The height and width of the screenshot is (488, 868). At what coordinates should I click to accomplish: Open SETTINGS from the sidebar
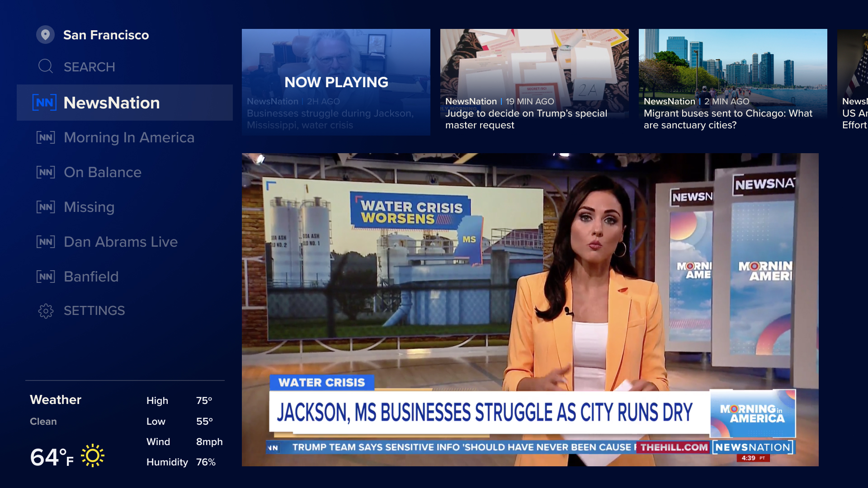[94, 311]
